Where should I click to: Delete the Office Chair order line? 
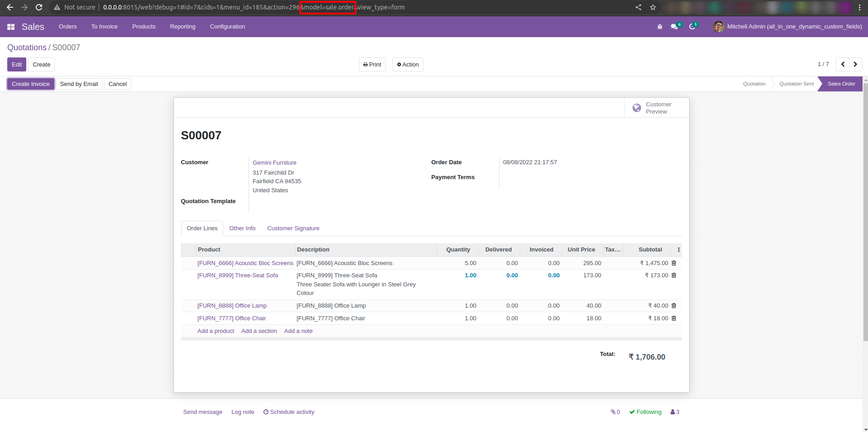click(674, 318)
